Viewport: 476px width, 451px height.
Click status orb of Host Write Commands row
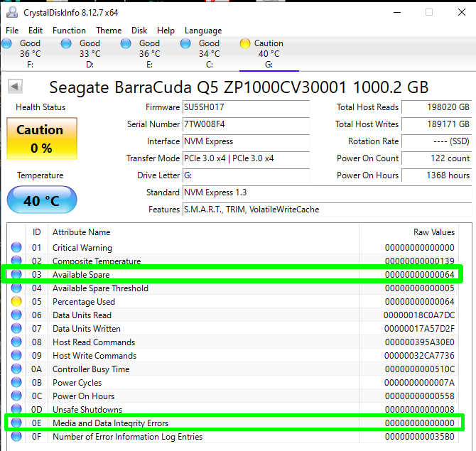tap(16, 355)
